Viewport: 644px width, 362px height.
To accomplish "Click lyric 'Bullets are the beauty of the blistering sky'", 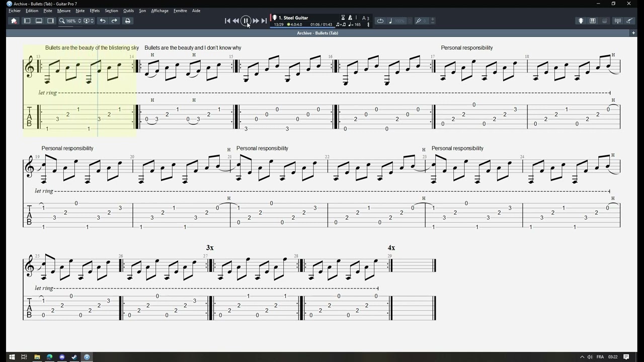I will point(92,48).
